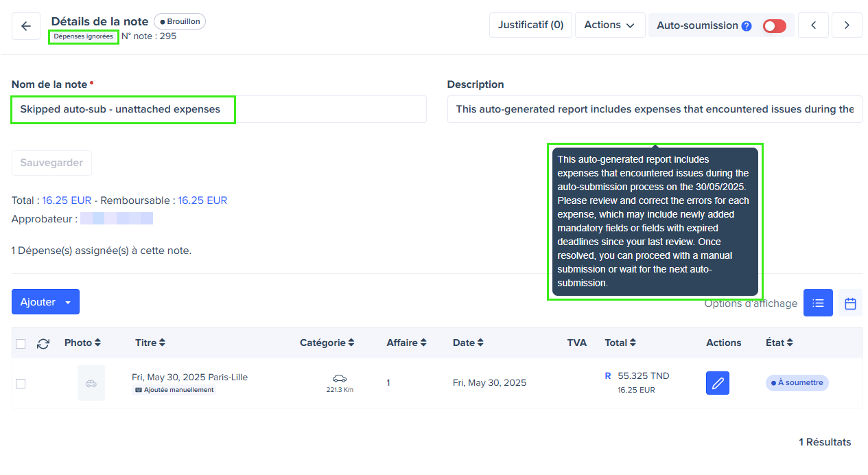Click the Dépenses ignorées tag
868x475 pixels.
pyautogui.click(x=84, y=36)
